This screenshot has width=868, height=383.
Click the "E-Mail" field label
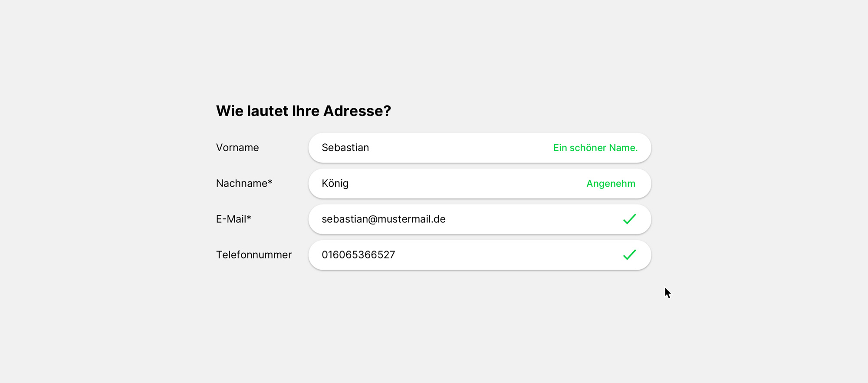(x=231, y=219)
